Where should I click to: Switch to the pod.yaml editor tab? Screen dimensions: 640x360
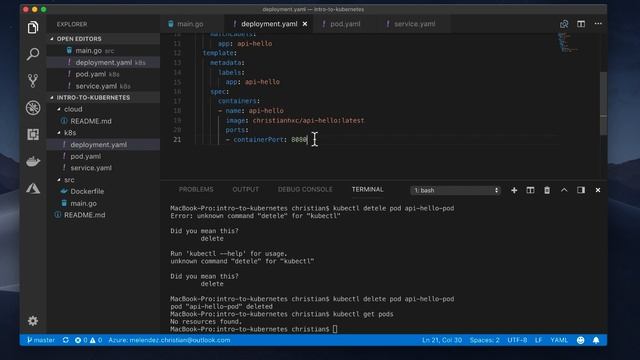pyautogui.click(x=345, y=24)
